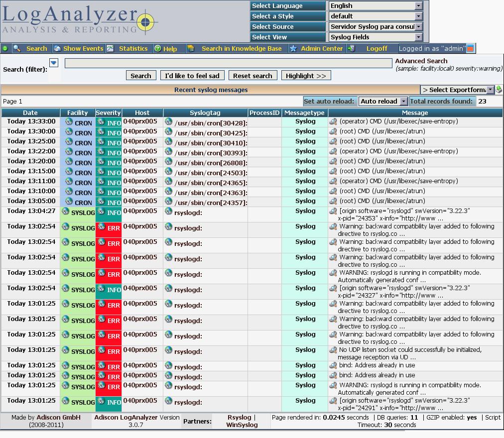Click the calendar icon next to admin login

click(470, 48)
